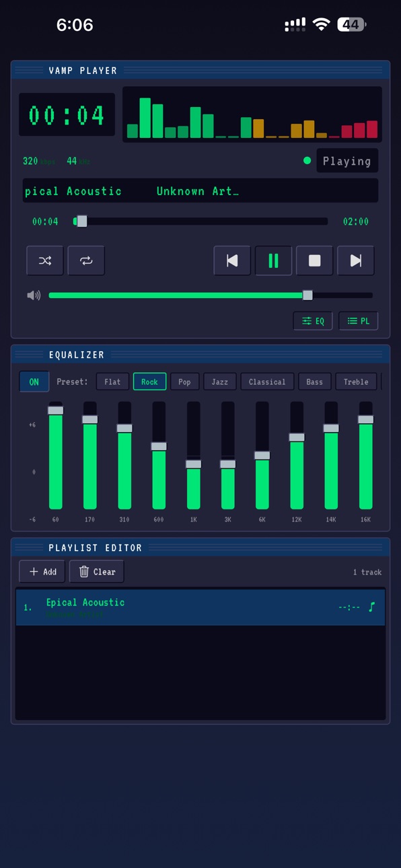
Task: Tap the battery indicator in status bar
Action: (351, 25)
